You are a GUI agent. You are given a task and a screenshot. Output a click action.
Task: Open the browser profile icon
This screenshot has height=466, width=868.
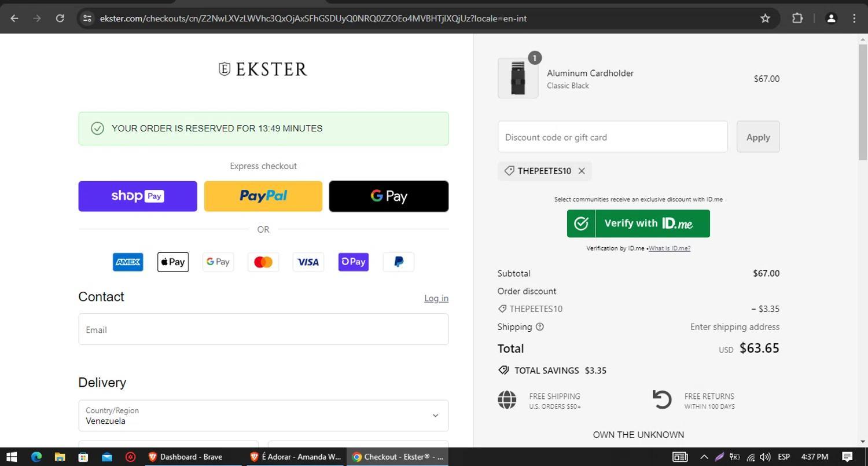point(831,19)
